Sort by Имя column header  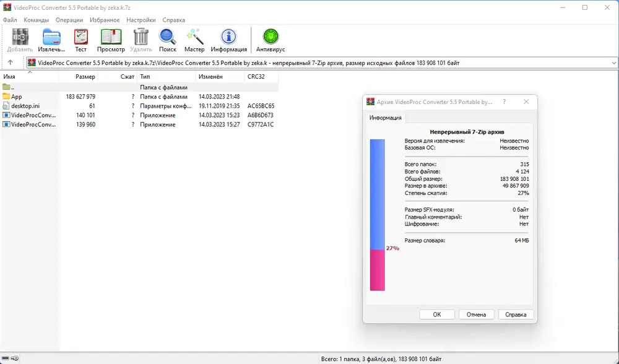tap(30, 77)
